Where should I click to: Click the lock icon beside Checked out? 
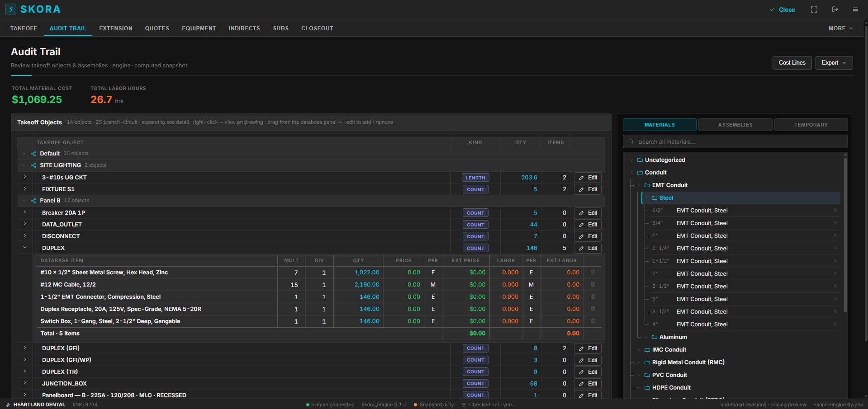point(464,405)
